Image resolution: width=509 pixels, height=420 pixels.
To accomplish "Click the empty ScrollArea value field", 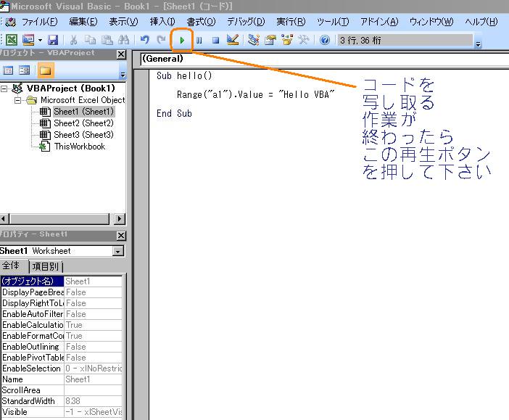I will (x=93, y=390).
